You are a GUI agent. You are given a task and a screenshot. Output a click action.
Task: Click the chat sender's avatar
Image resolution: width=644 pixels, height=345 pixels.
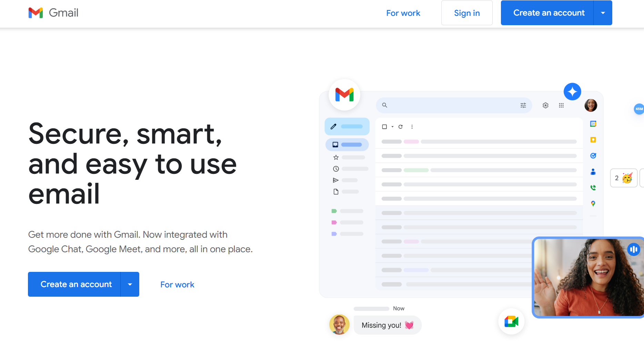(339, 324)
